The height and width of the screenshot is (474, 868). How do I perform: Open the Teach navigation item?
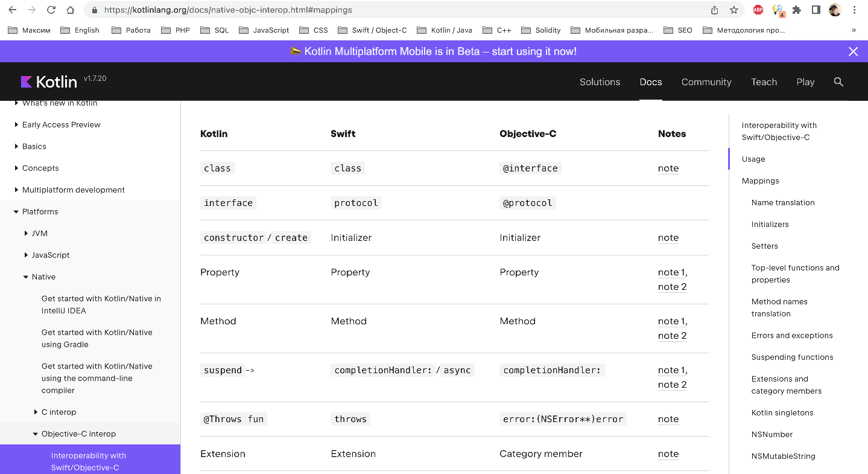tap(764, 82)
